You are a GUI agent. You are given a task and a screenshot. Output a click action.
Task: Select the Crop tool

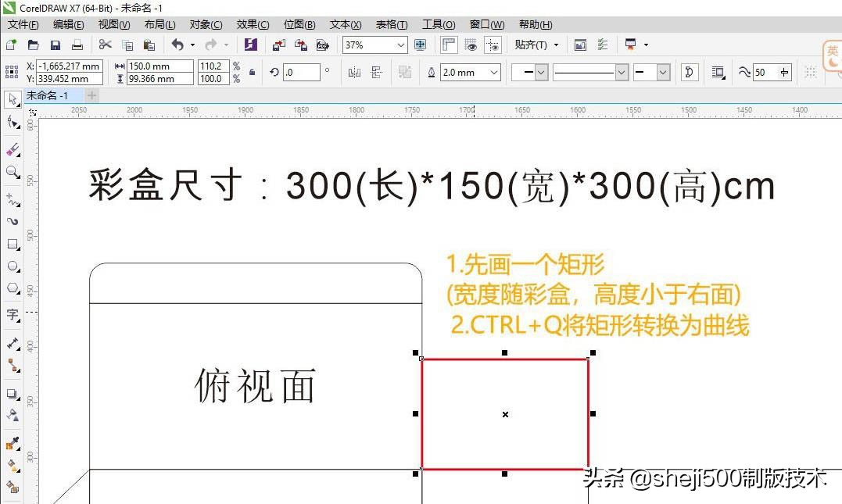click(x=13, y=148)
